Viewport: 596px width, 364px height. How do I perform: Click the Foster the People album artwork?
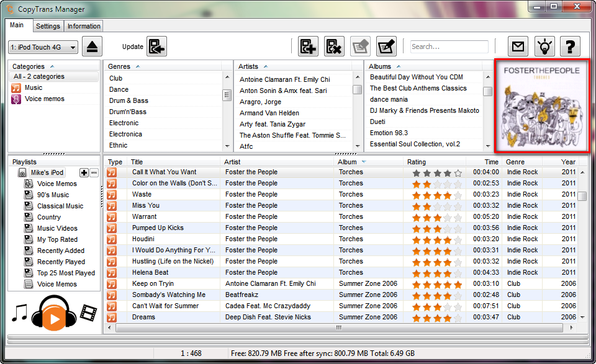[x=541, y=106]
